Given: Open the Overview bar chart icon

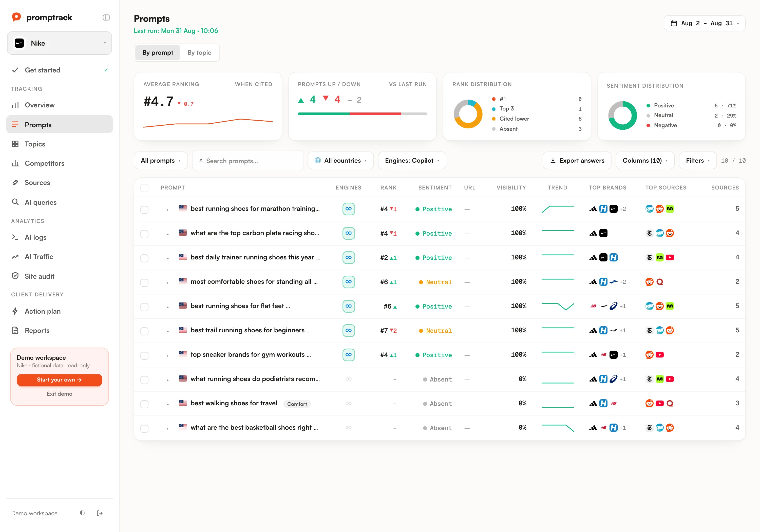Looking at the screenshot, I should click(15, 105).
